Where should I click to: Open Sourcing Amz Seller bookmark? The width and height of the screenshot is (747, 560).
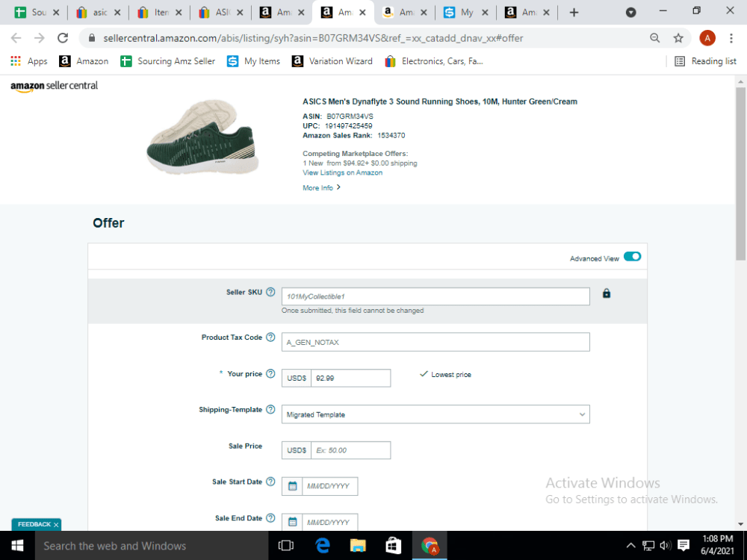click(167, 61)
